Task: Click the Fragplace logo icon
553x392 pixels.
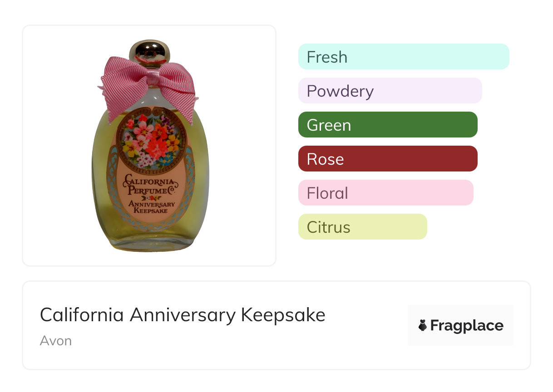Action: [x=423, y=325]
